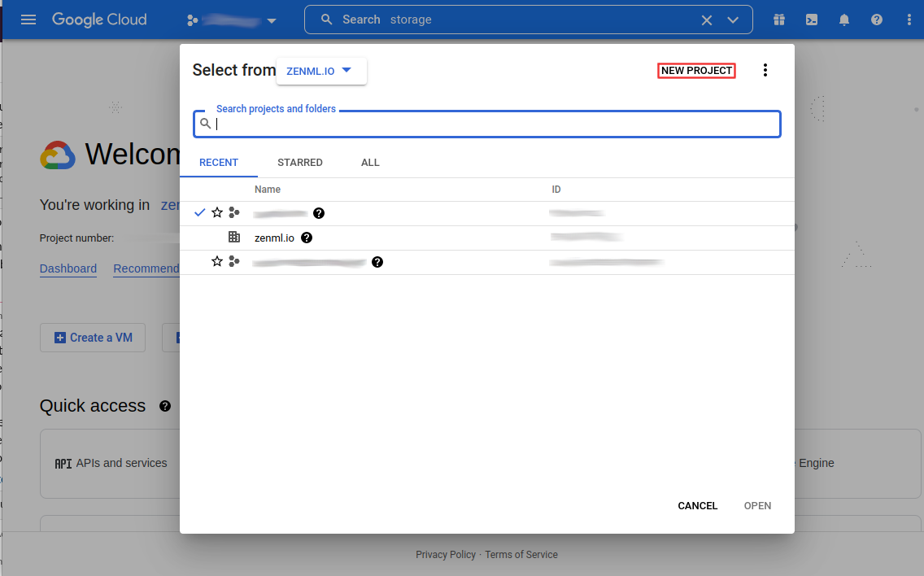Open dialog's three-dot more options menu
Image resolution: width=924 pixels, height=576 pixels.
point(765,71)
